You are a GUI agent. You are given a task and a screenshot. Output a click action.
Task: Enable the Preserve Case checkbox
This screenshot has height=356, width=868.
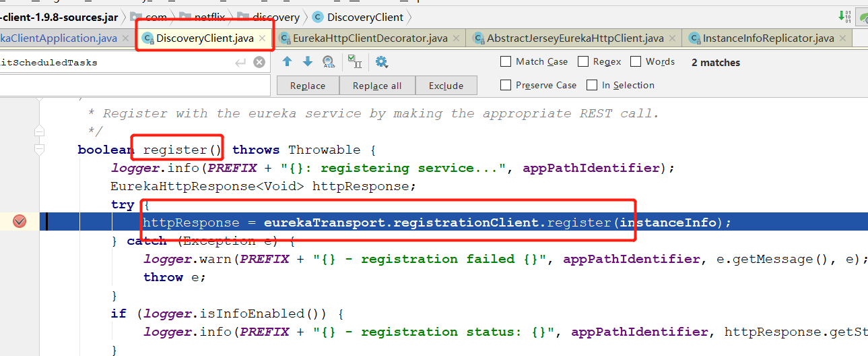point(506,85)
